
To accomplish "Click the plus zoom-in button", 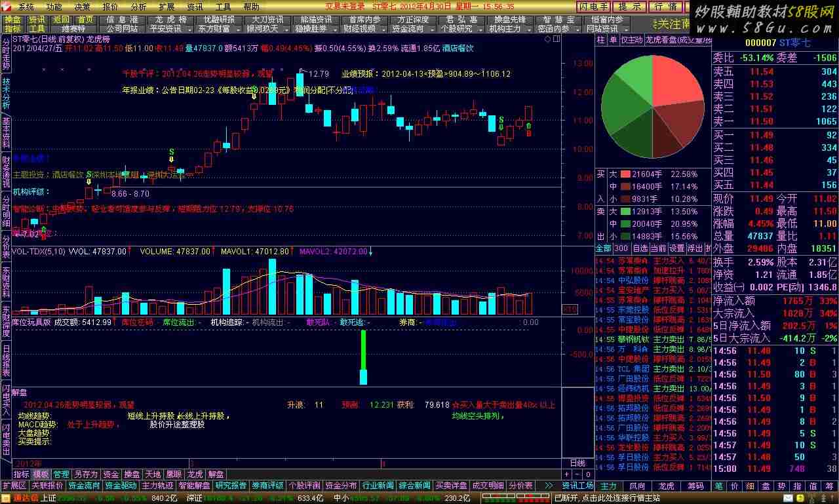I will 567,474.
